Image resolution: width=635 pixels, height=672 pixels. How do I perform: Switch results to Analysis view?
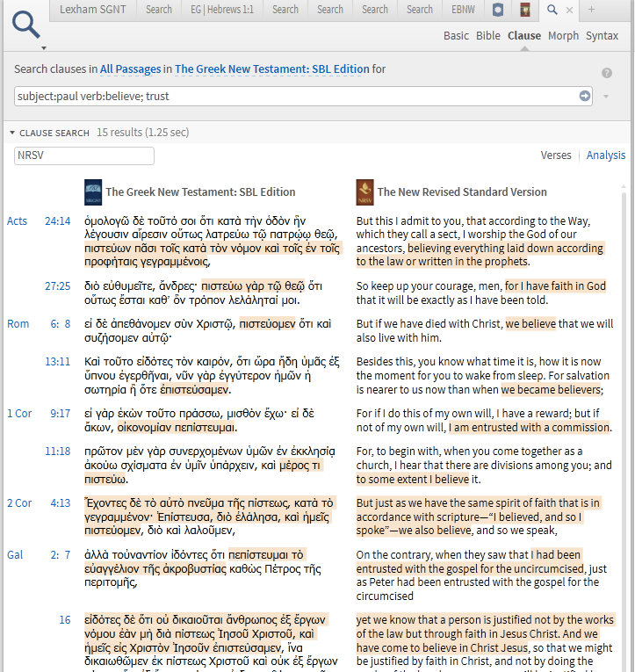coord(606,155)
